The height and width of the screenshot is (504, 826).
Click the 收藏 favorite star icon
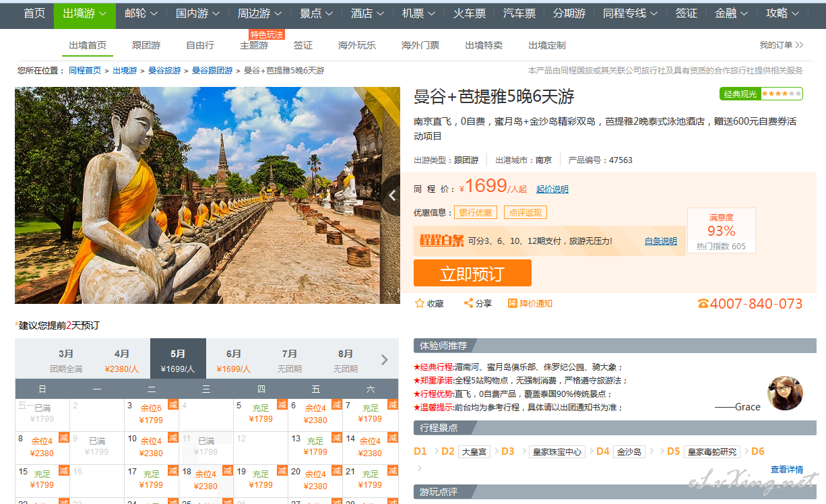420,303
